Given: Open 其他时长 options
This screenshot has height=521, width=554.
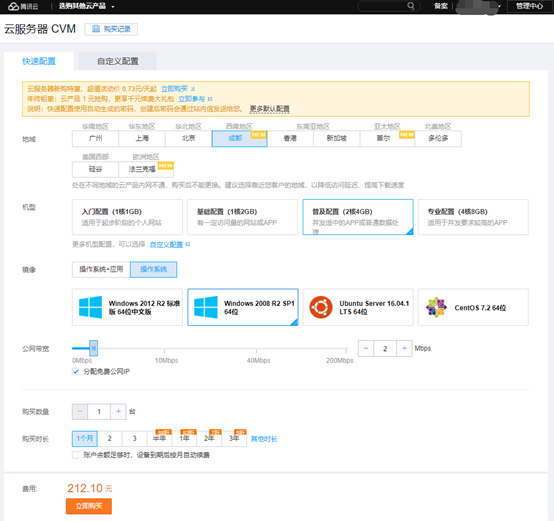Looking at the screenshot, I should (x=264, y=439).
